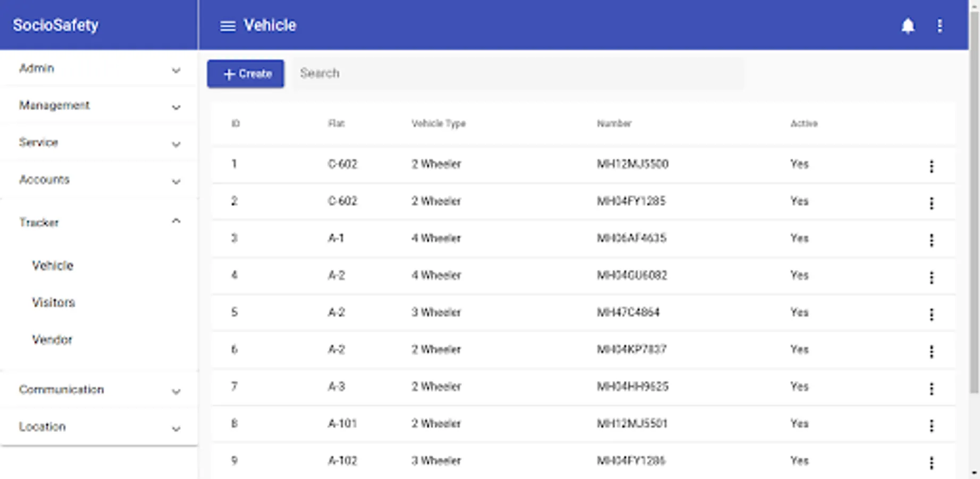Viewport: 980px width, 479px height.
Task: Select Visitors under Tracker
Action: [x=53, y=302]
